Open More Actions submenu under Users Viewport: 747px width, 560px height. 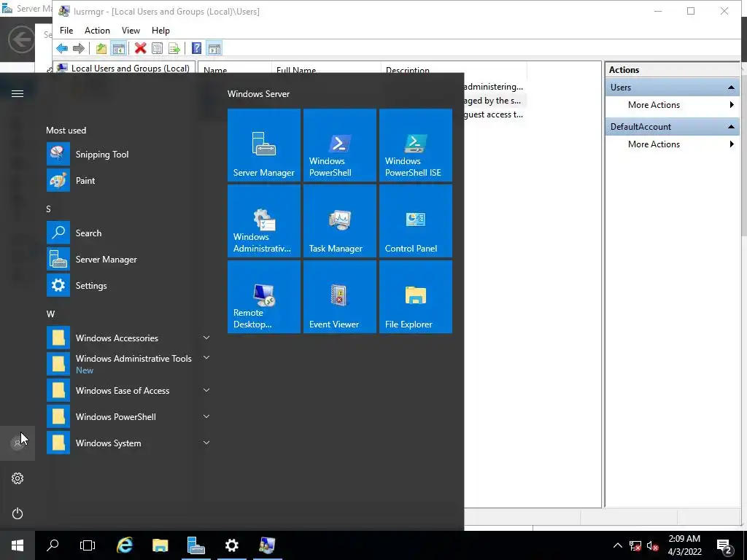coord(672,105)
